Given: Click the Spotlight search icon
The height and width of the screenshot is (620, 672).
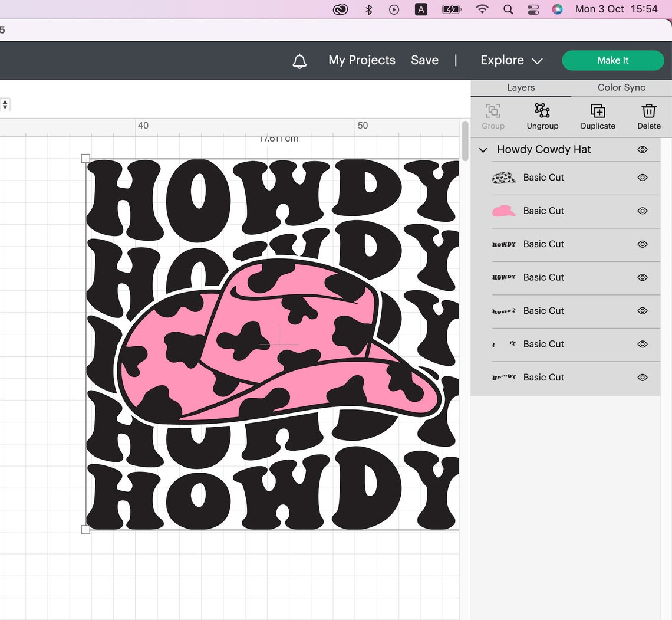Looking at the screenshot, I should 508,9.
